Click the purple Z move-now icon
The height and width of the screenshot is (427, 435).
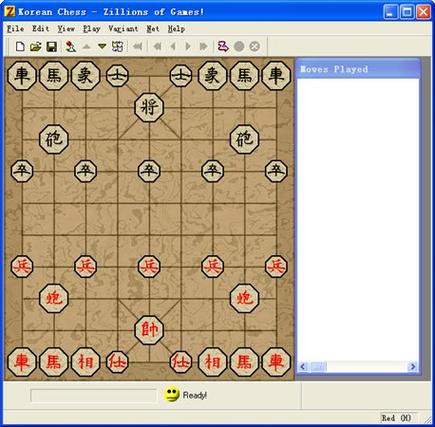(223, 46)
